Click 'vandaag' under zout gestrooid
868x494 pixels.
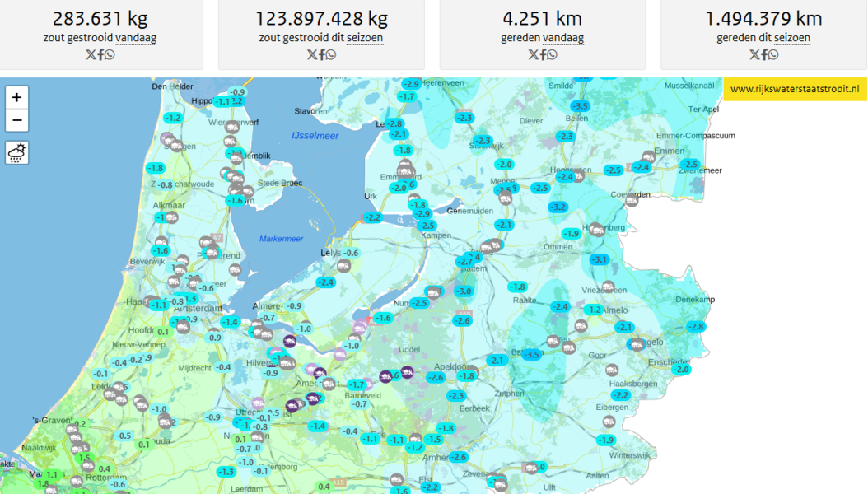coord(136,38)
